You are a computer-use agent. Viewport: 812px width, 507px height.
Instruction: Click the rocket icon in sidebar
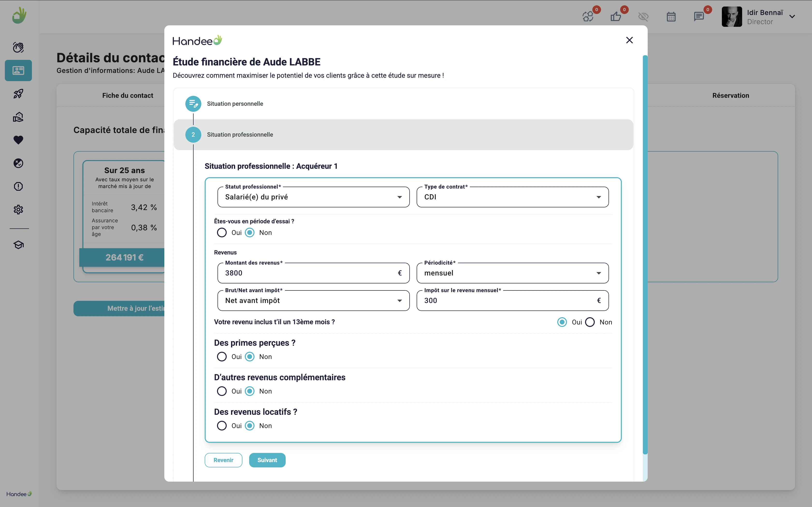[x=18, y=94]
